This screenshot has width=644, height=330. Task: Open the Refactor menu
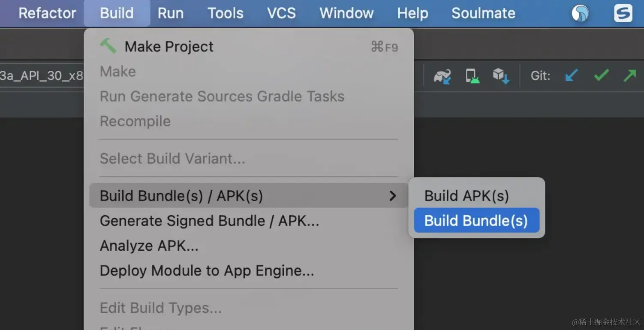47,13
